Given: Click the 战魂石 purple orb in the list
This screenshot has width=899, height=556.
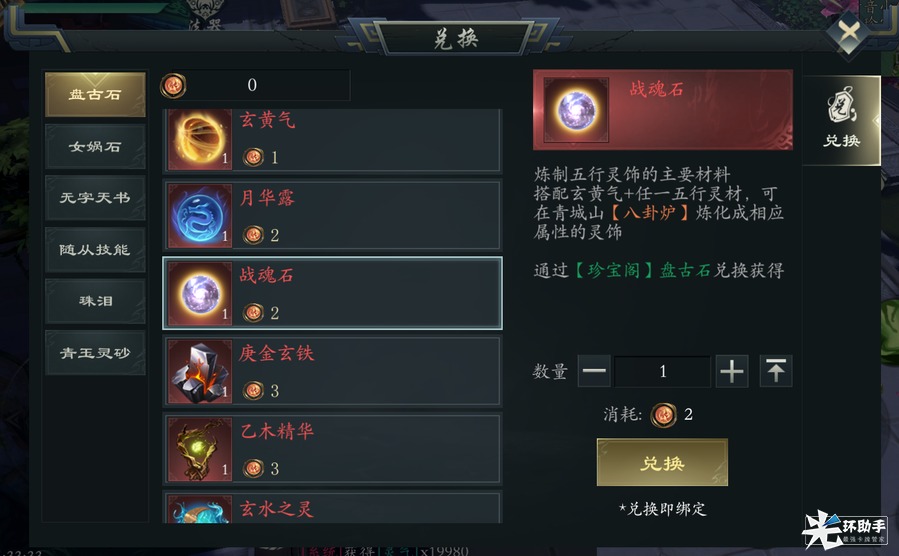Looking at the screenshot, I should (200, 293).
